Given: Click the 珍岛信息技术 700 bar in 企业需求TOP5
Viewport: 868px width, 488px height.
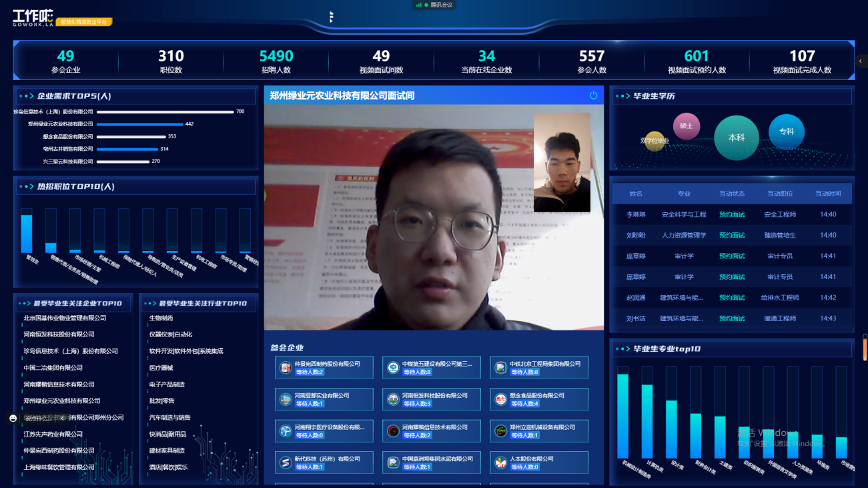Looking at the screenshot, I should (164, 111).
